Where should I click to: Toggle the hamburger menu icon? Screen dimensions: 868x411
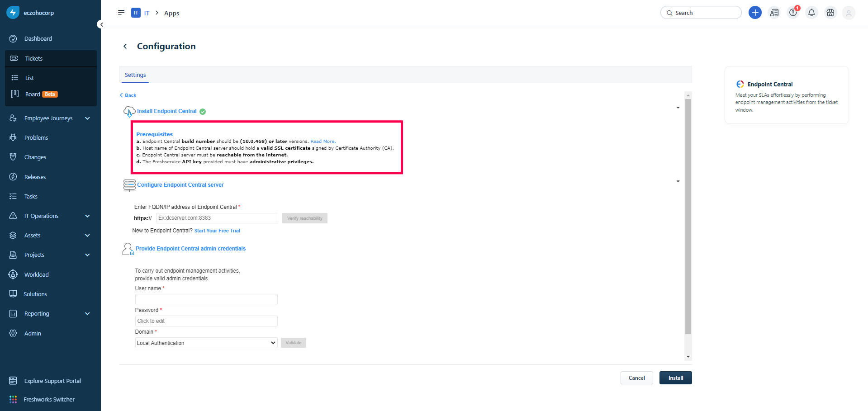pyautogui.click(x=121, y=13)
